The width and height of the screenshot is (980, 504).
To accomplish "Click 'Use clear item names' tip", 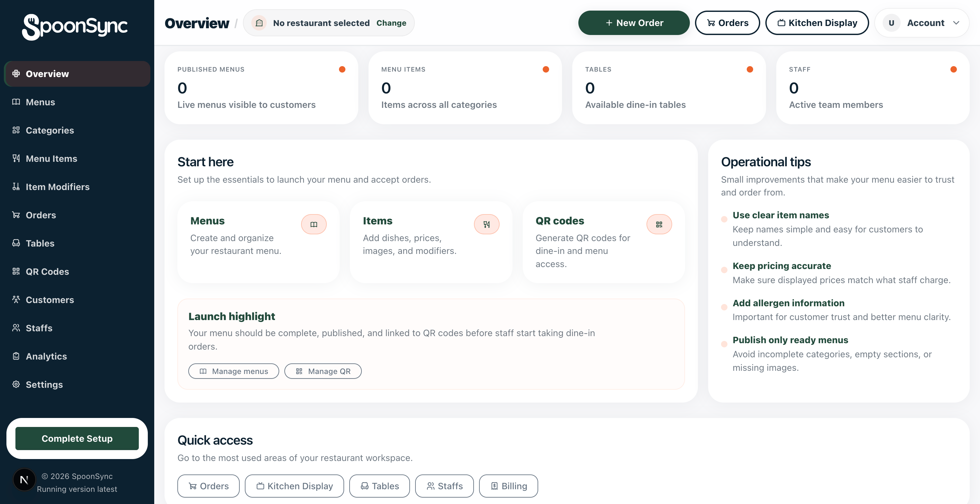I will (781, 215).
